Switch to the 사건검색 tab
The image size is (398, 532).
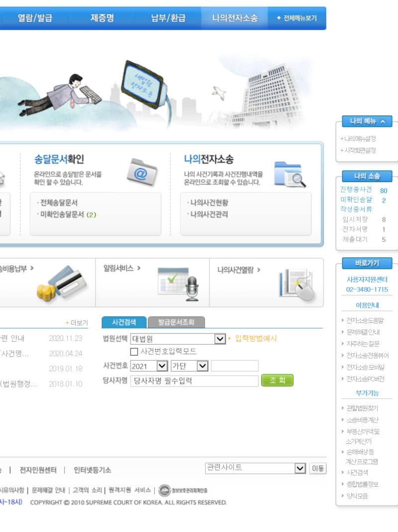coord(124,322)
